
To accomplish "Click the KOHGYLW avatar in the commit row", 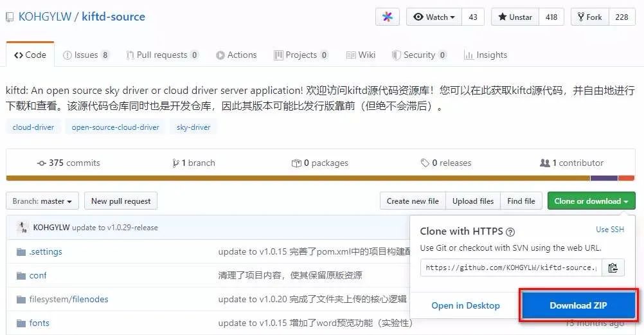I will click(x=22, y=228).
